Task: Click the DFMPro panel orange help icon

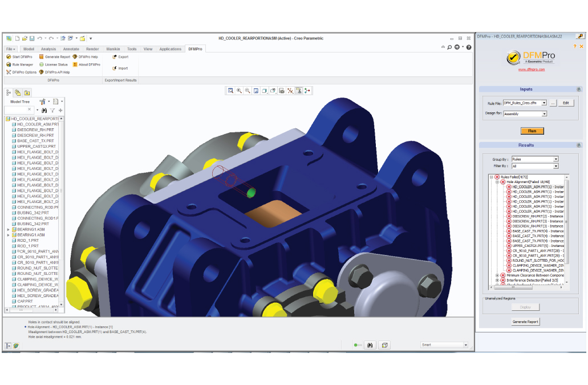Action: click(x=574, y=46)
